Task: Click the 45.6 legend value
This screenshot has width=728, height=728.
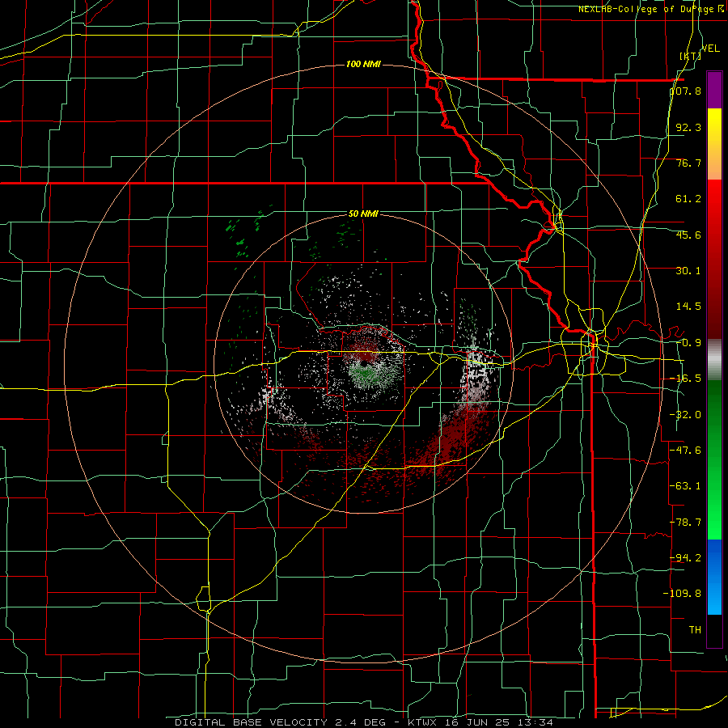Action: pyautogui.click(x=688, y=235)
